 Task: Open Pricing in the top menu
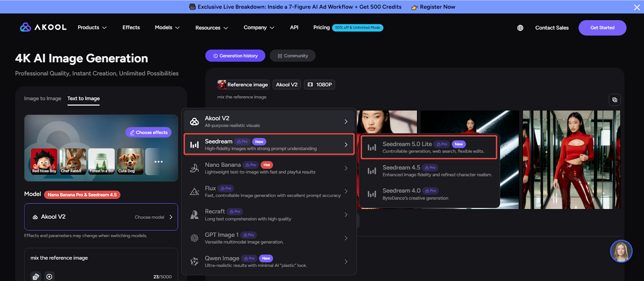click(x=321, y=27)
